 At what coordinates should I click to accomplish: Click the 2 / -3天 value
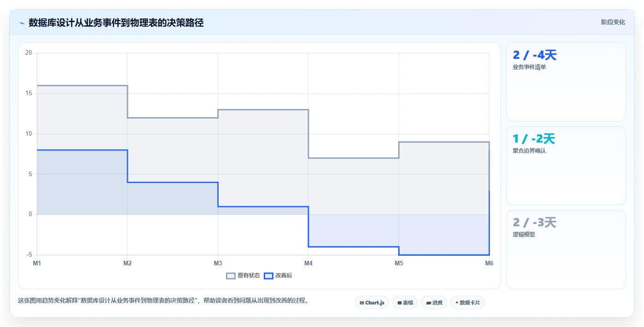(x=535, y=223)
